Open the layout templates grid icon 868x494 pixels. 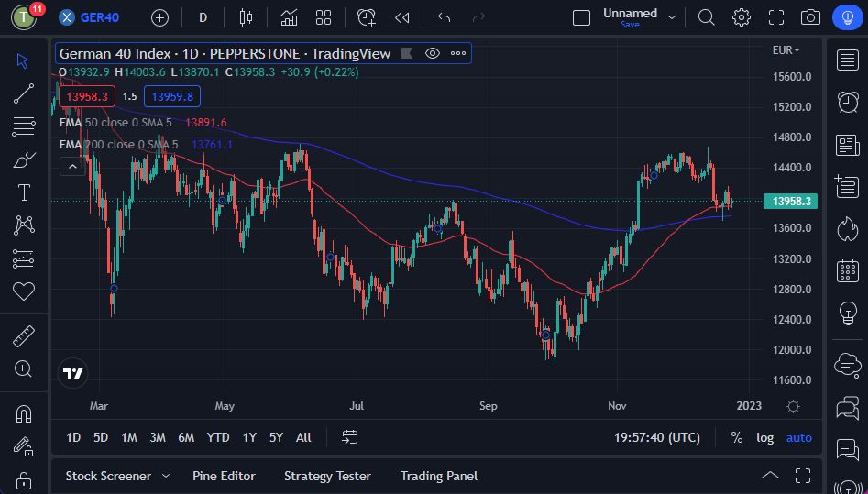324,17
